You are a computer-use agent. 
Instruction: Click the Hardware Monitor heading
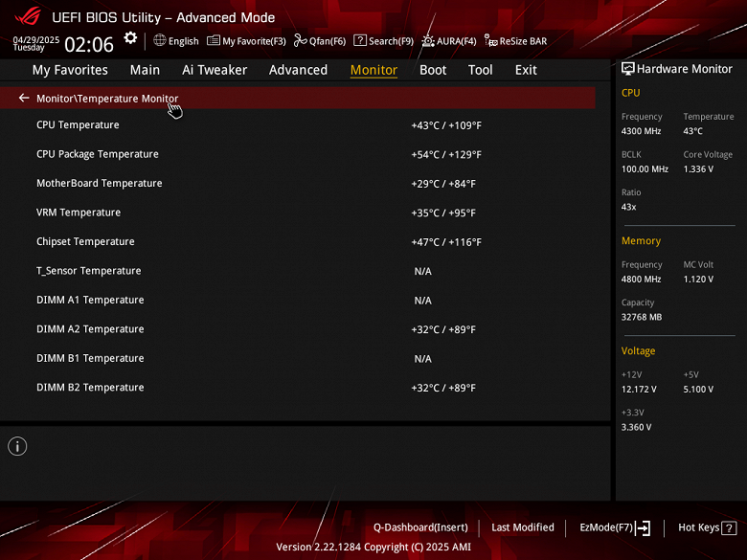click(685, 69)
